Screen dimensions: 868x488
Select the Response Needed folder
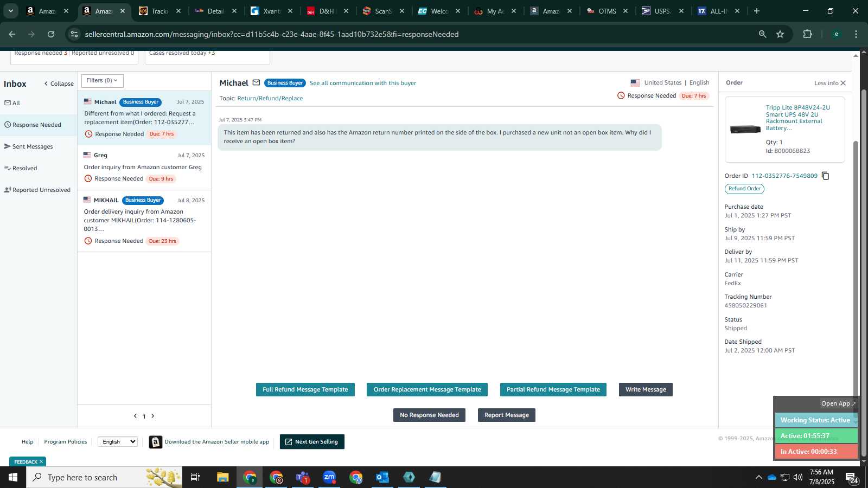pos(33,125)
